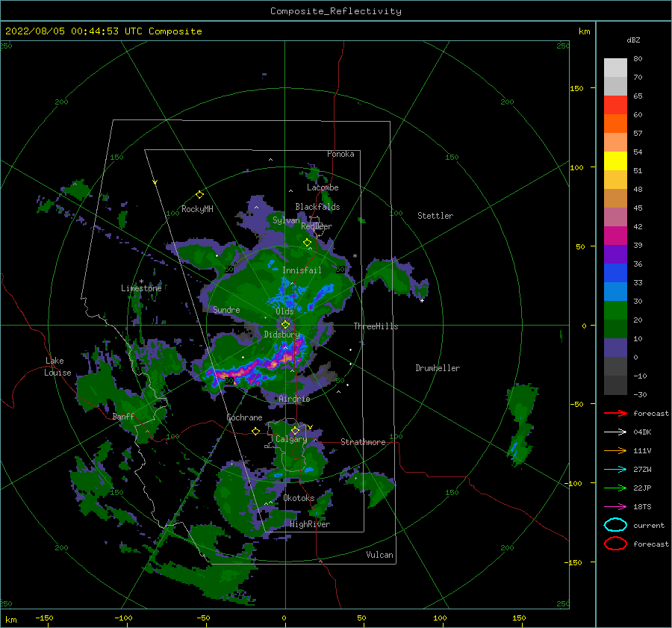The image size is (672, 628).
Task: Click the red forecast ellipse in the legend
Action: [x=615, y=544]
